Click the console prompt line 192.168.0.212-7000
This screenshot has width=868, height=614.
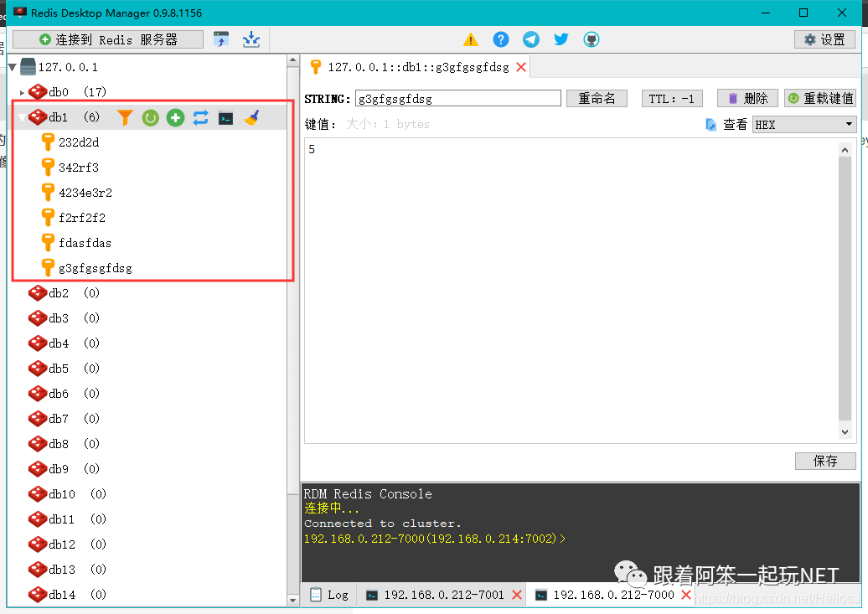435,539
